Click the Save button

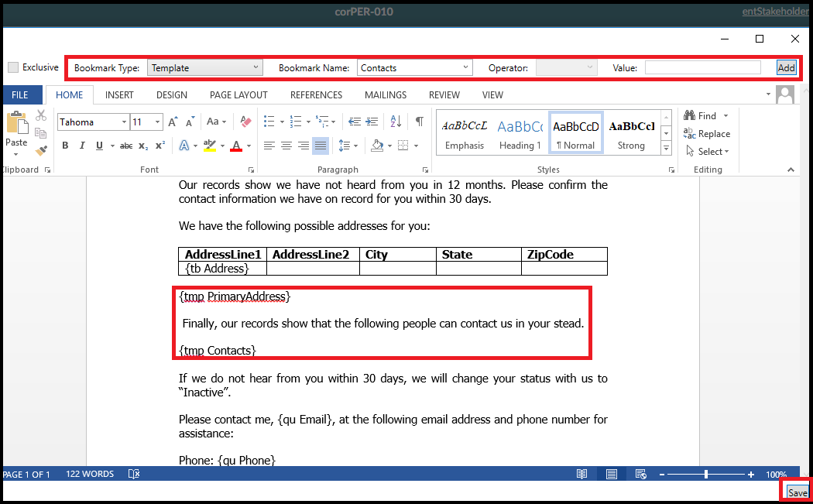click(797, 492)
